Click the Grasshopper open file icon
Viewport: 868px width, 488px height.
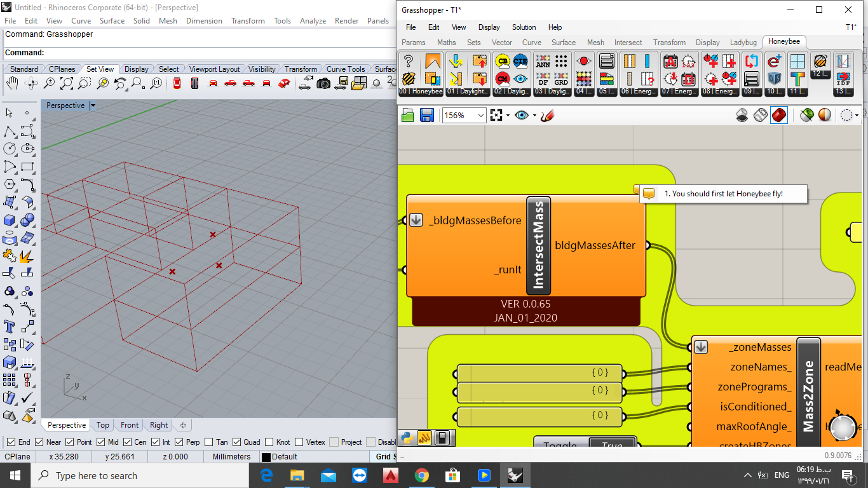point(408,115)
